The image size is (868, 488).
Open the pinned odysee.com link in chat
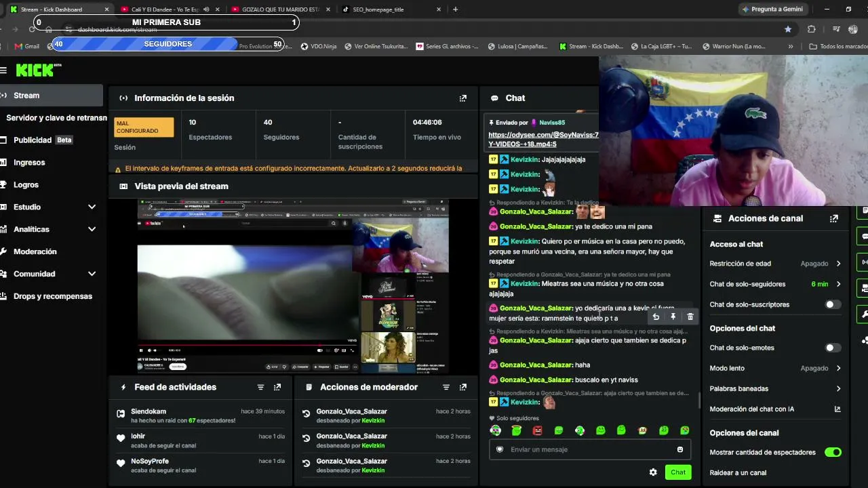[543, 140]
